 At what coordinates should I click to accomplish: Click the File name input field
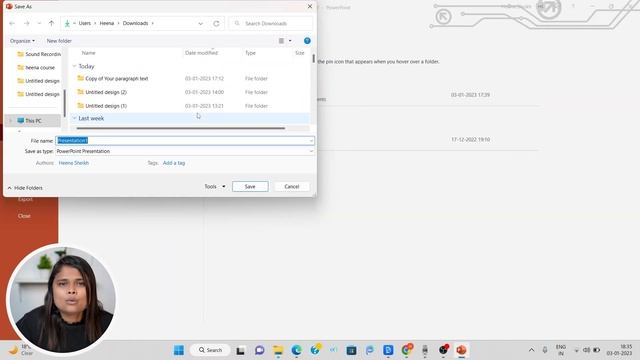[x=185, y=140]
